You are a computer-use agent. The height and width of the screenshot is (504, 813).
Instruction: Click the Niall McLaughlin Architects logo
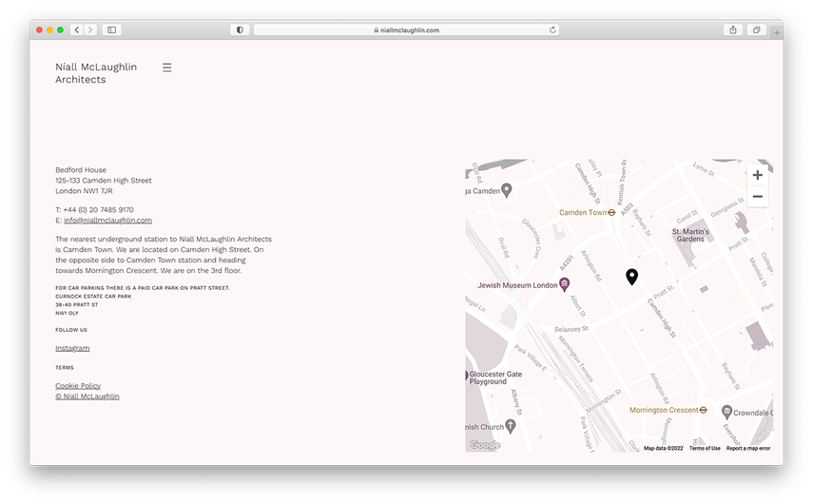pos(96,73)
